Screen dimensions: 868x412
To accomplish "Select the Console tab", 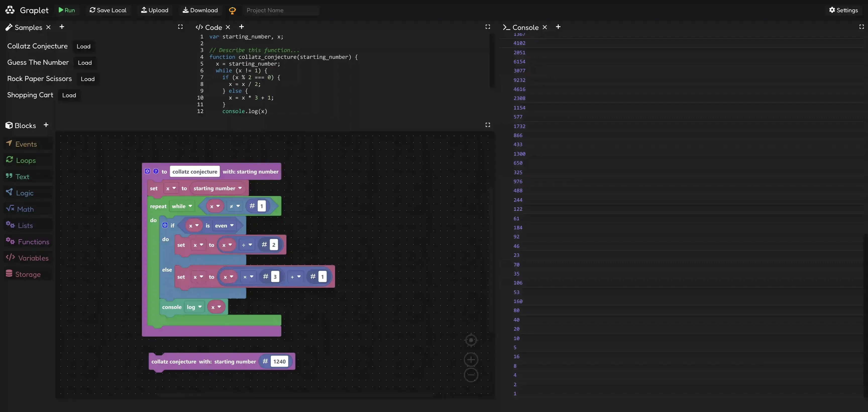I will 521,27.
